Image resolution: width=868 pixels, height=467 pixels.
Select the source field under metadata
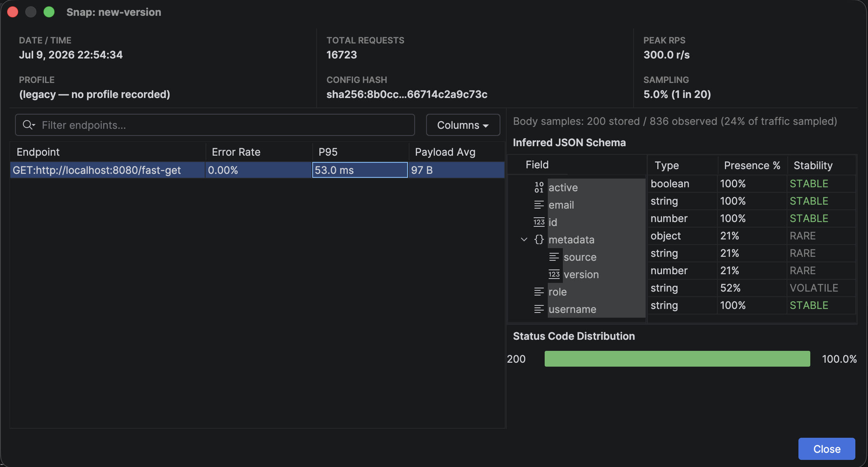604,257
